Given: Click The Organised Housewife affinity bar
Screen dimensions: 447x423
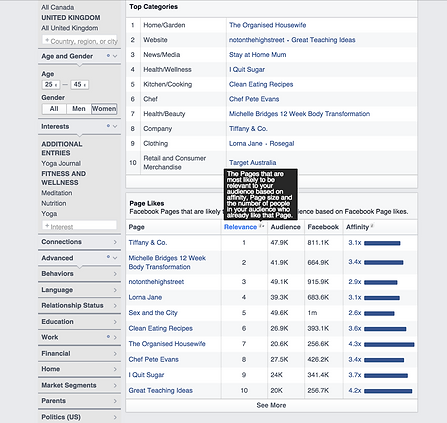Looking at the screenshot, I should pos(389,345).
